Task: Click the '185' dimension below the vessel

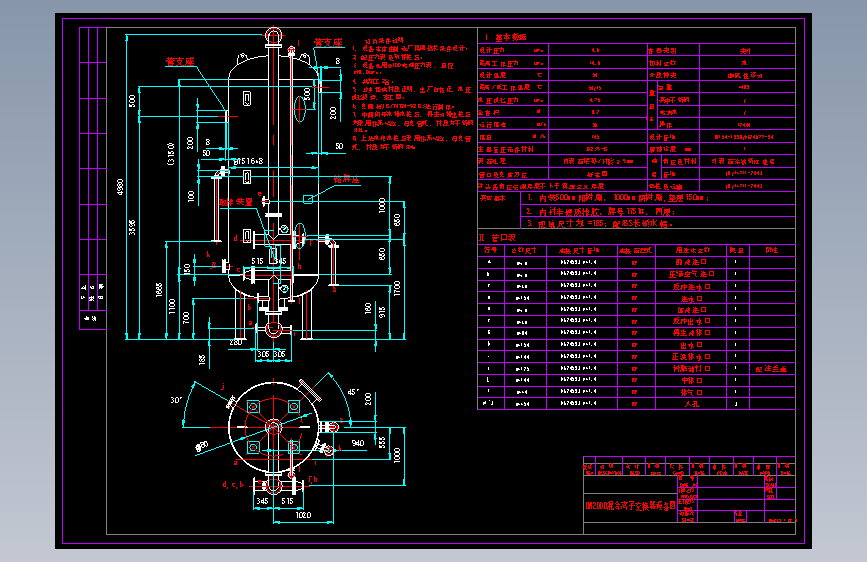Action: [202, 360]
